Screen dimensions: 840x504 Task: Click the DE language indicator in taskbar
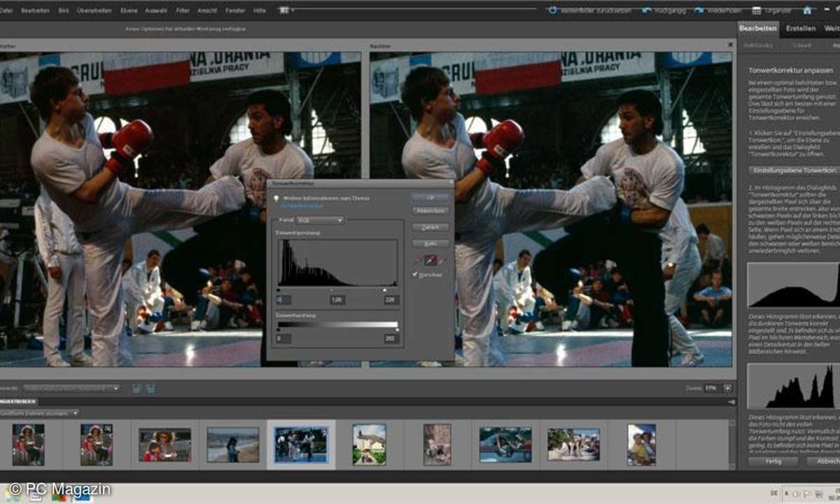(776, 493)
